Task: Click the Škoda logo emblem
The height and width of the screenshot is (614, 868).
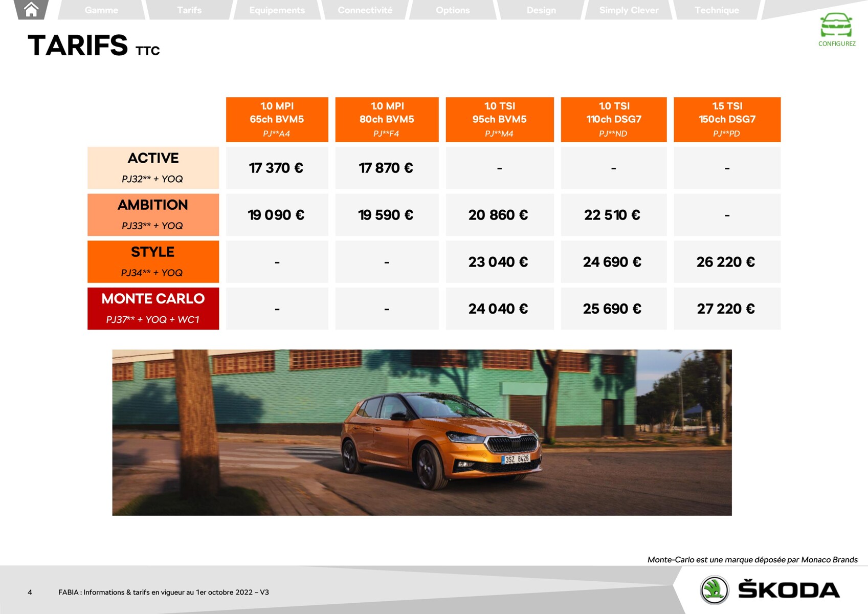Action: click(714, 590)
